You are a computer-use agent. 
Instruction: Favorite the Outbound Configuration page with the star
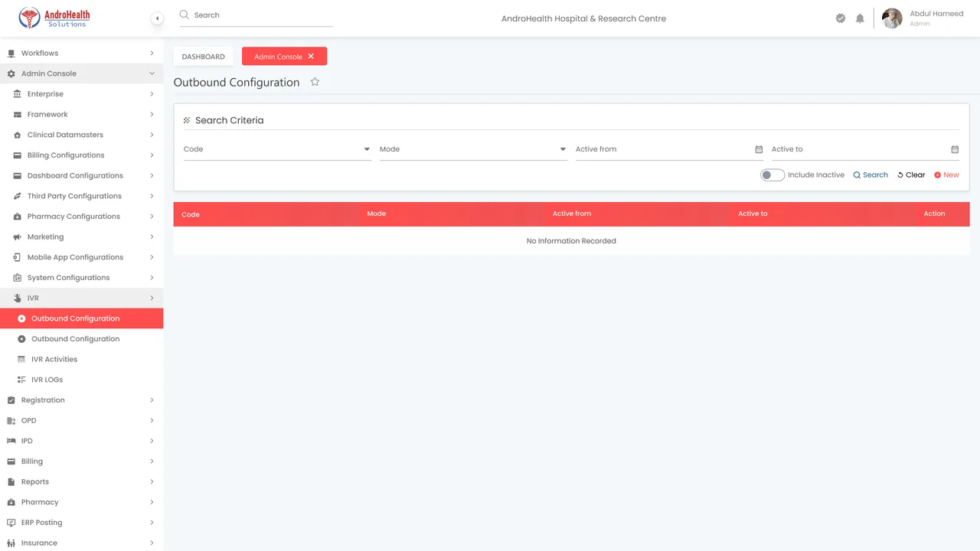click(x=315, y=82)
